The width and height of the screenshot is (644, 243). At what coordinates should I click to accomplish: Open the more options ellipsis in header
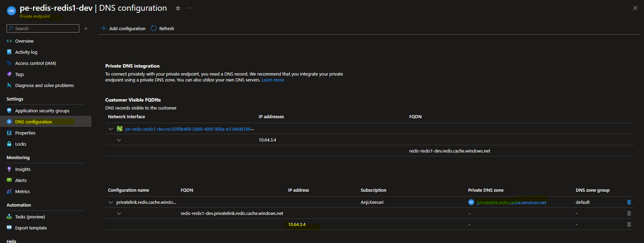[x=189, y=8]
